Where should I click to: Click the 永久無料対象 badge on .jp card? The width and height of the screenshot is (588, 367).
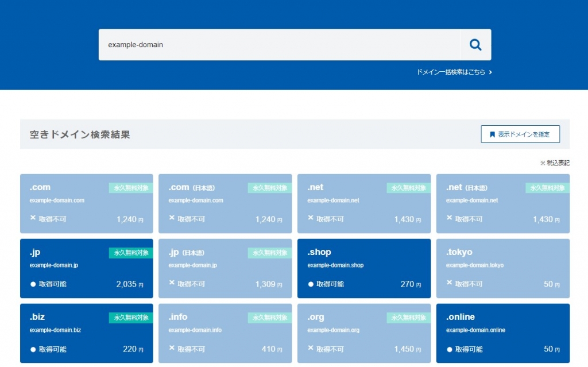pyautogui.click(x=131, y=253)
